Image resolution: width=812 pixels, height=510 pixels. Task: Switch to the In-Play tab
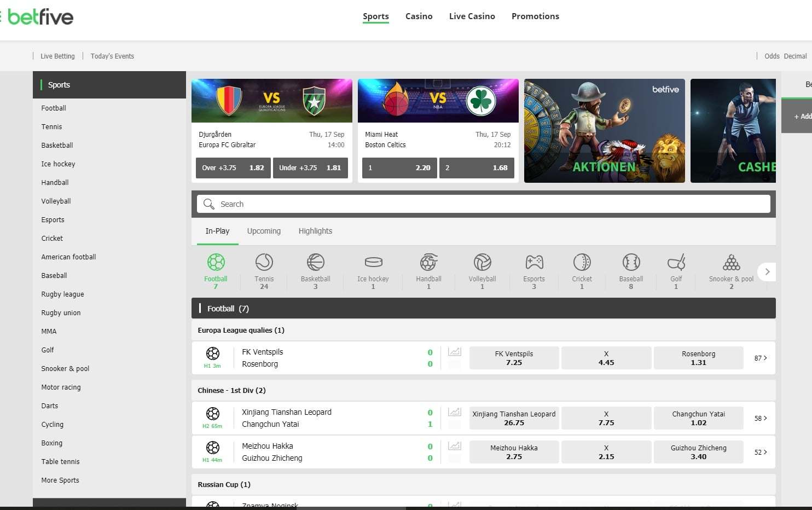point(217,231)
